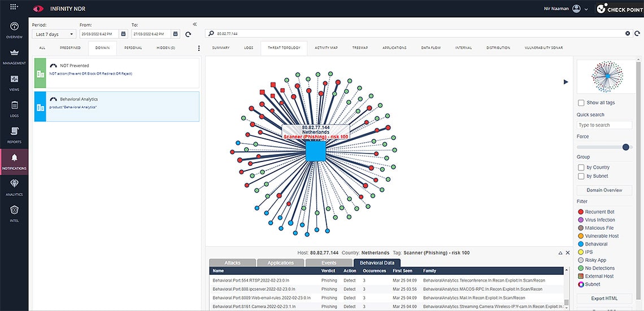The width and height of the screenshot is (644, 311).
Task: Open the Overview sidebar icon
Action: [x=14, y=27]
